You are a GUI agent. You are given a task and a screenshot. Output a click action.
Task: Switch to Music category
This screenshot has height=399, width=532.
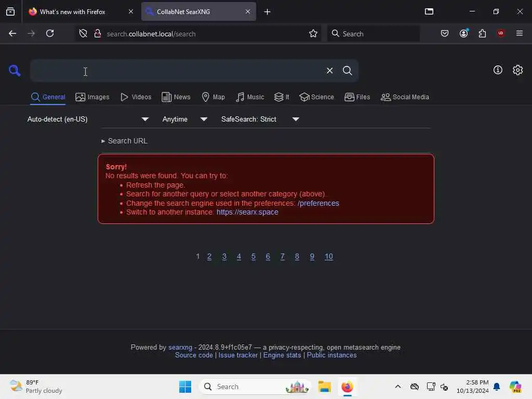click(x=250, y=97)
